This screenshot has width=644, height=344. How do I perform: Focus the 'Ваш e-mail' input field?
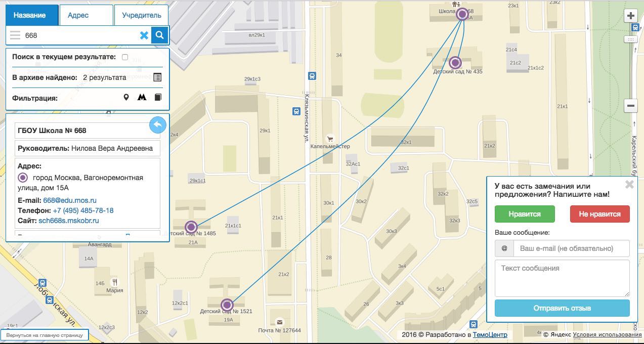[571, 248]
